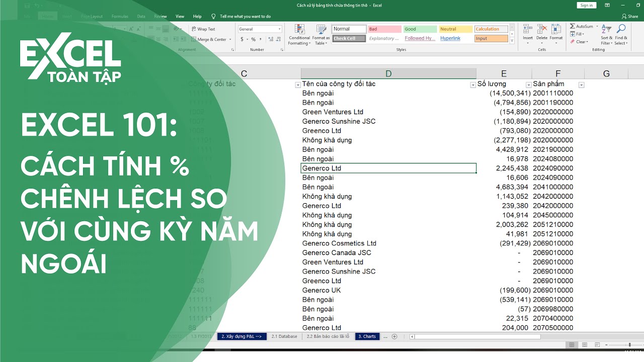This screenshot has height=362, width=644.
Task: Apply the Check Cell style
Action: click(x=349, y=38)
